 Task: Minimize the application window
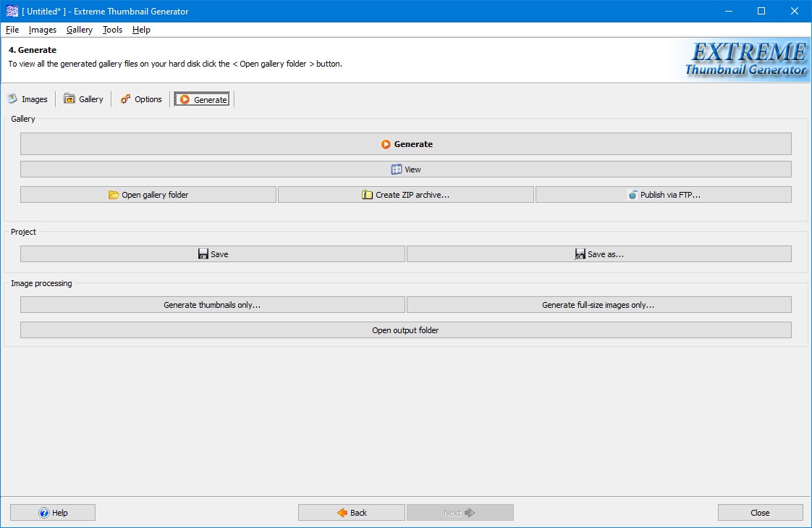(729, 11)
